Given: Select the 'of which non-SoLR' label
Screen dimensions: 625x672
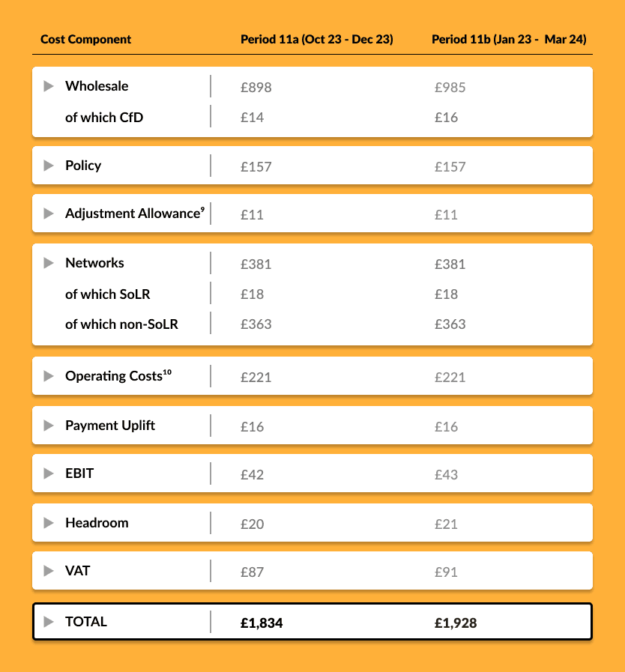Looking at the screenshot, I should point(121,324).
